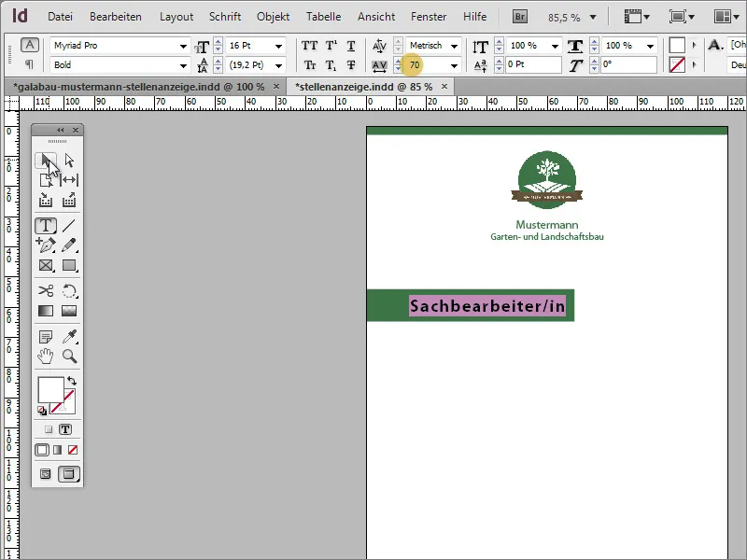This screenshot has width=747, height=560.
Task: Open the font size dropdown showing 16 Pt
Action: (277, 45)
